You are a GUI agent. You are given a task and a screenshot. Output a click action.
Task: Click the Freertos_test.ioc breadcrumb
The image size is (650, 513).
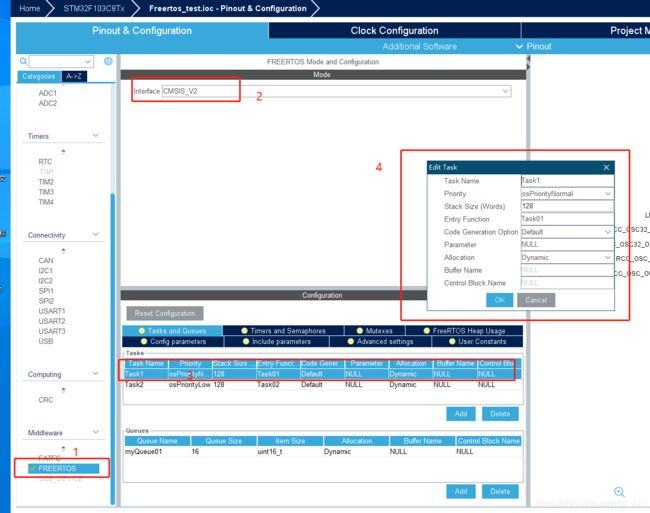(x=228, y=8)
